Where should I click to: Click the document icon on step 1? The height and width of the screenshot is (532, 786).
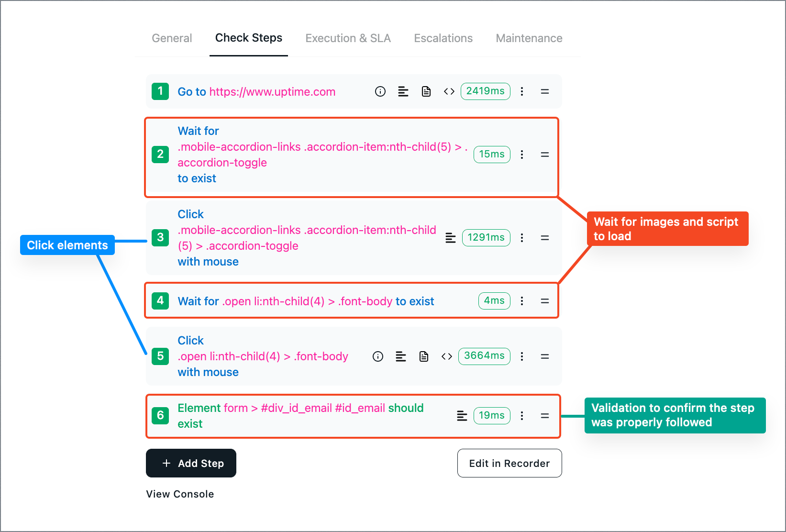(x=426, y=91)
